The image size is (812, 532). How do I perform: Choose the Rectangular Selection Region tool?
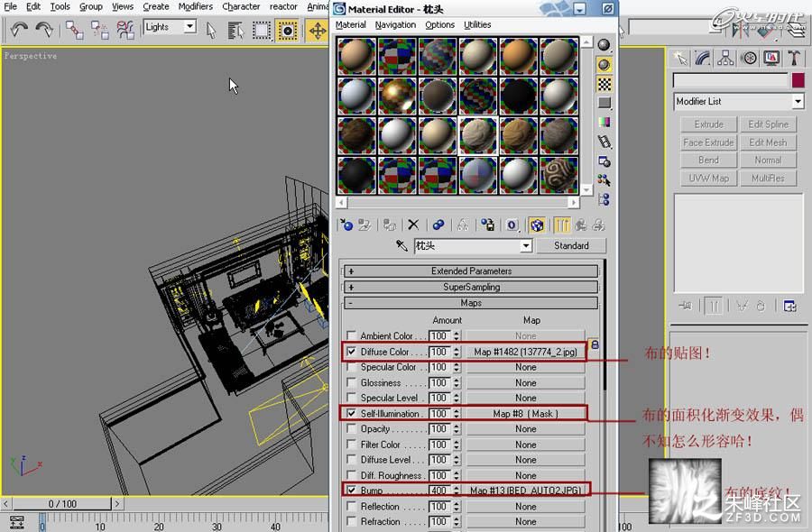click(262, 30)
